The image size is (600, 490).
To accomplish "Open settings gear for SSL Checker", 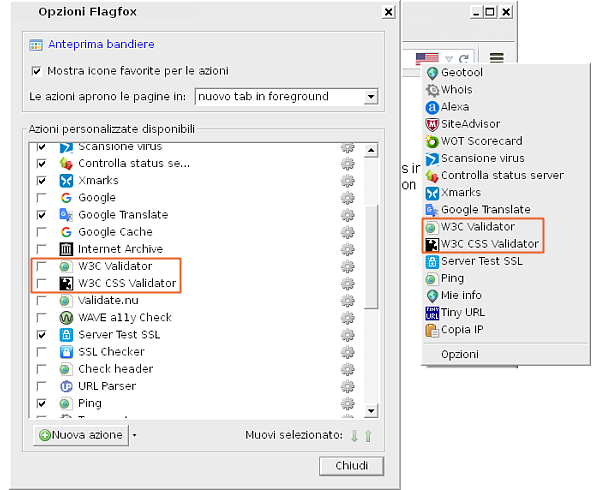I will pyautogui.click(x=347, y=352).
